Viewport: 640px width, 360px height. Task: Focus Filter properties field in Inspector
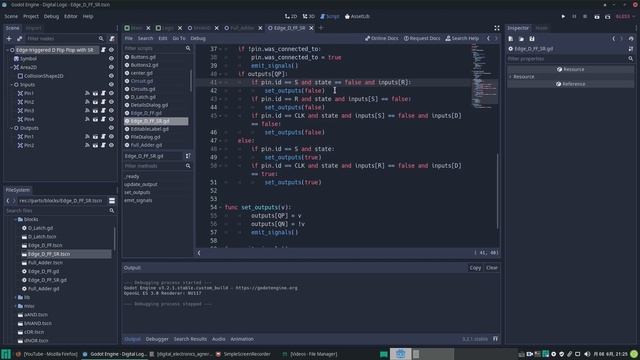pos(571,59)
